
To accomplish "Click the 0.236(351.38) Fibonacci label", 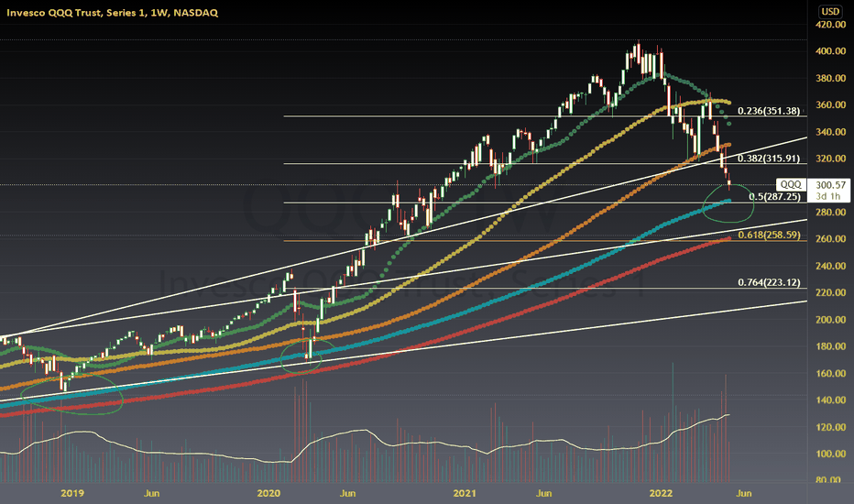I will coord(769,111).
